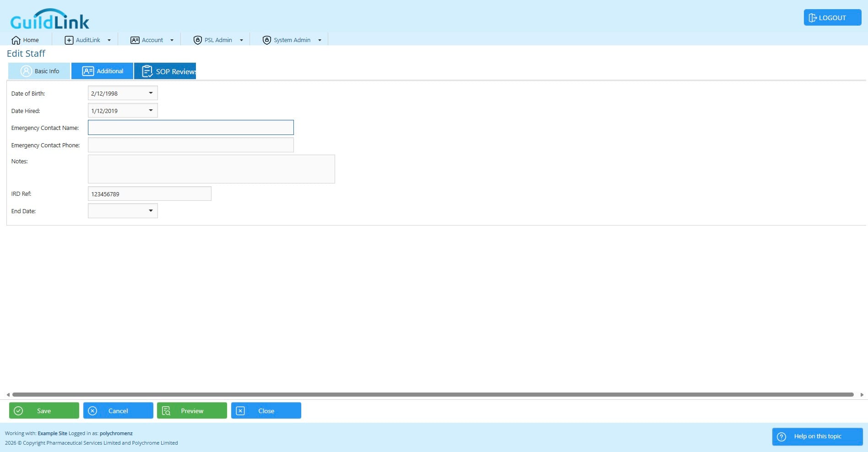Cancel the staff edits
Image resolution: width=868 pixels, height=452 pixels.
point(118,410)
